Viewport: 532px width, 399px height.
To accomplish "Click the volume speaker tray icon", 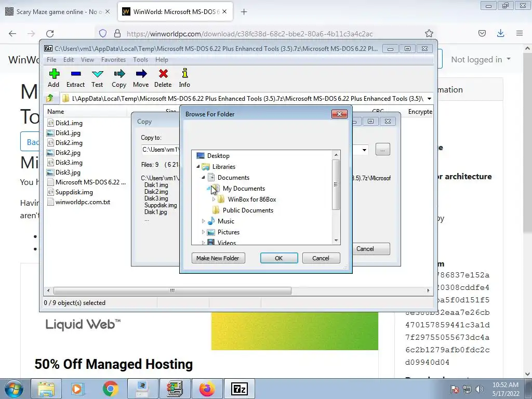I will [480, 389].
